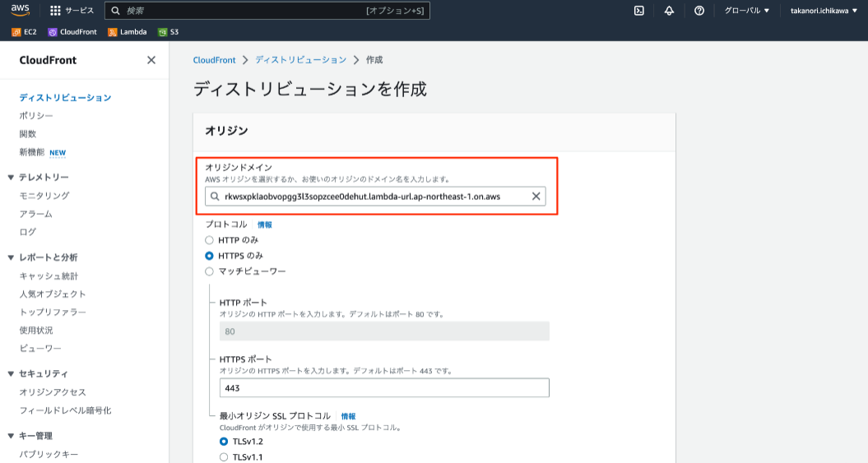Open the notifications bell icon
This screenshot has width=868, height=463.
point(669,11)
